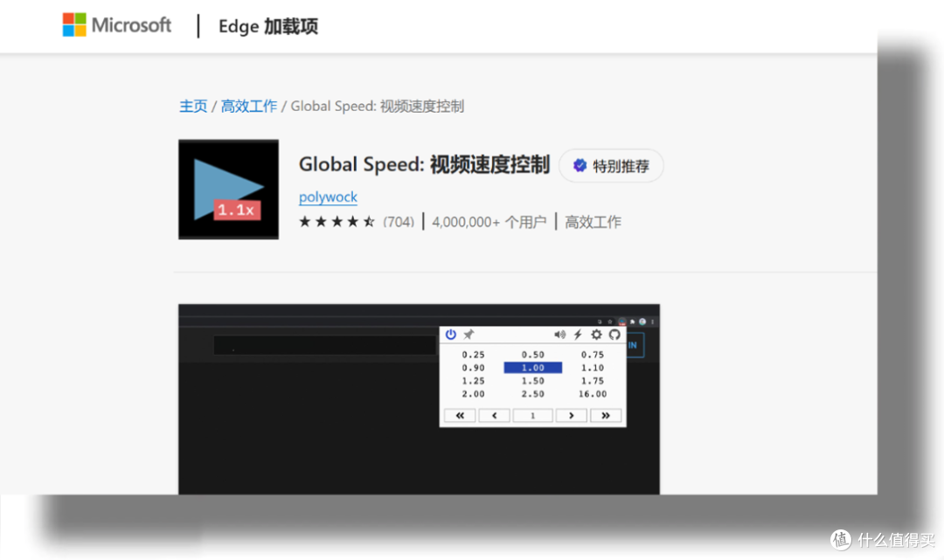Open the 高效工作 category link
The image size is (944, 560).
pyautogui.click(x=248, y=106)
